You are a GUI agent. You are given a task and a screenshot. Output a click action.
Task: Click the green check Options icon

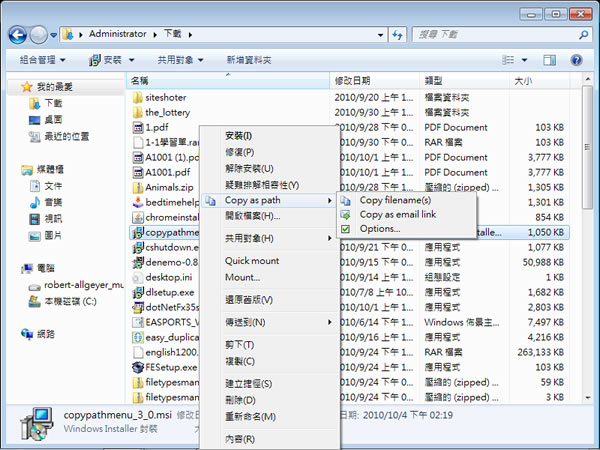point(346,229)
